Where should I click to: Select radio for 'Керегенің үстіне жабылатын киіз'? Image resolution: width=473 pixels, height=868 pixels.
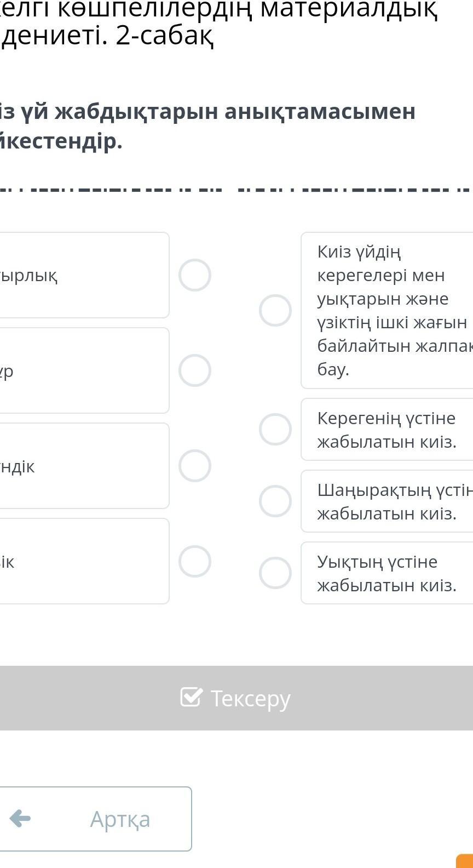(x=275, y=429)
